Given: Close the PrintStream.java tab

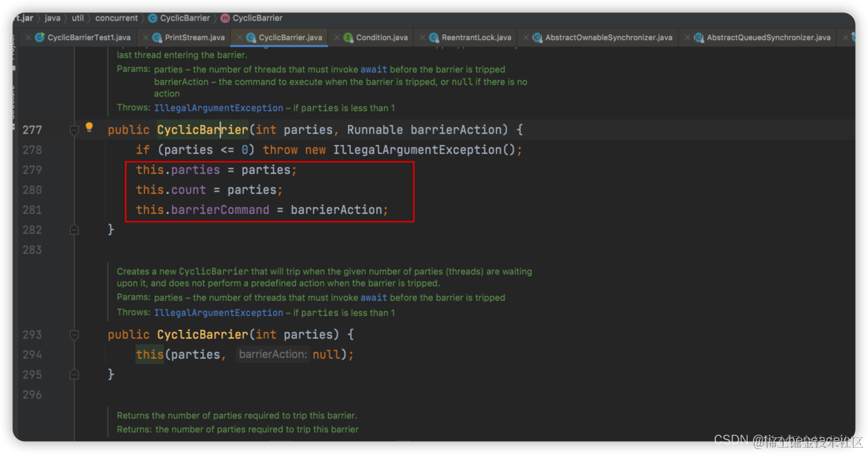Looking at the screenshot, I should click(146, 38).
